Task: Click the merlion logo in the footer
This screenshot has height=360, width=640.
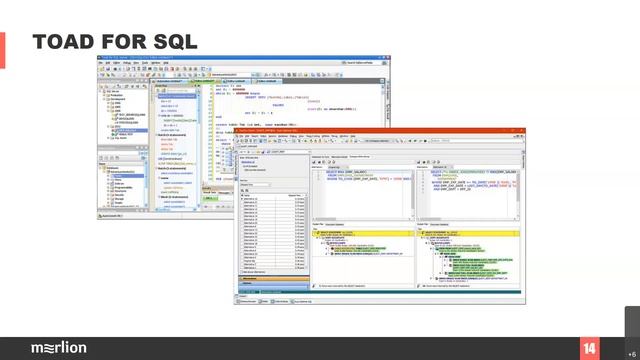Action: click(59, 348)
